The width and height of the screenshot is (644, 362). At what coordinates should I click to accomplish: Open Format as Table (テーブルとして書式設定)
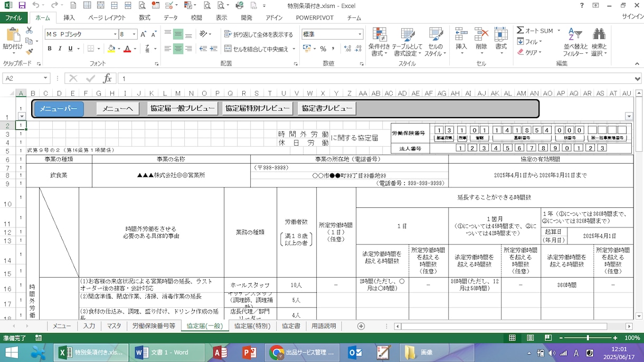(x=407, y=42)
